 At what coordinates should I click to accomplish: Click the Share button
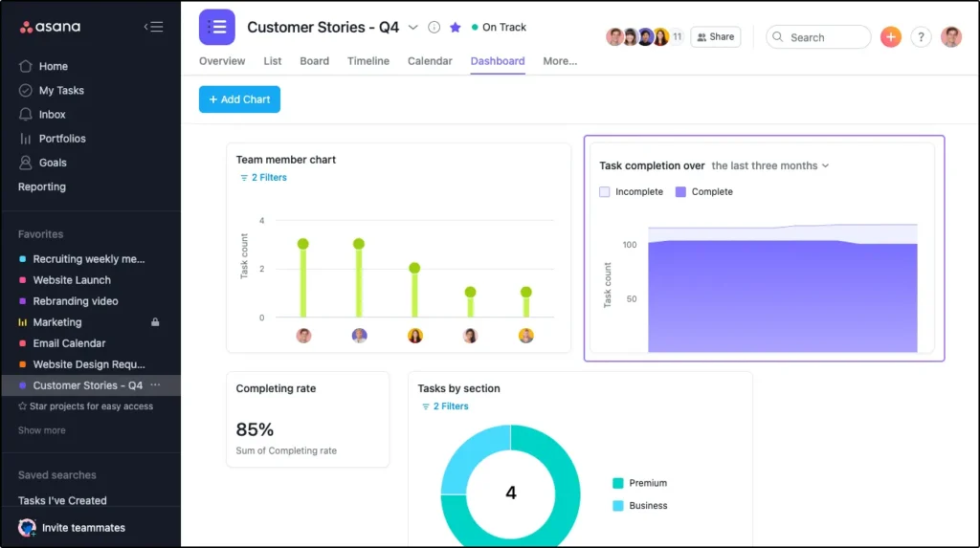click(x=716, y=37)
